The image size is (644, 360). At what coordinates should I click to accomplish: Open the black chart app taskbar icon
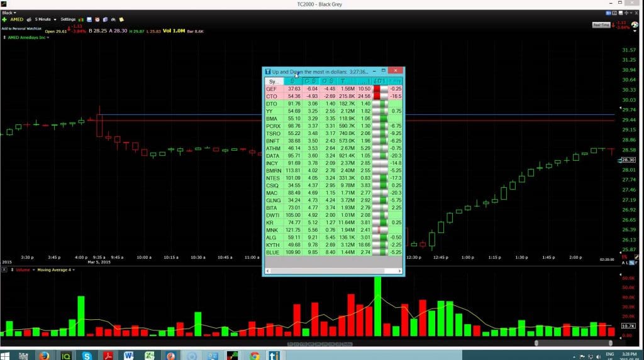coord(233,356)
